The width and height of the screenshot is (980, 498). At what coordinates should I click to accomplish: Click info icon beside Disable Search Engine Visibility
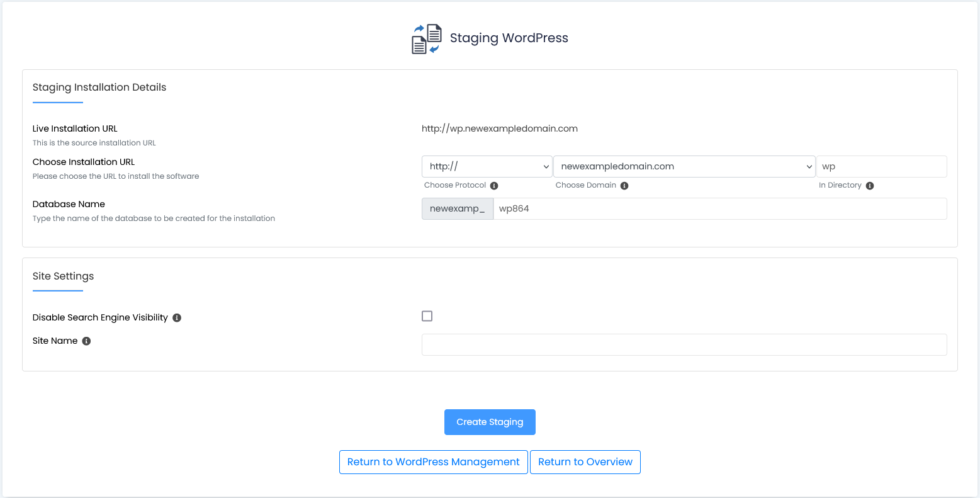177,318
